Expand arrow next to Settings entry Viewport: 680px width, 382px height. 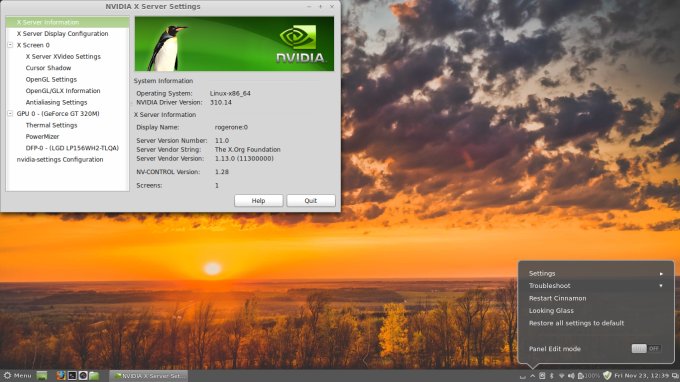(x=661, y=274)
